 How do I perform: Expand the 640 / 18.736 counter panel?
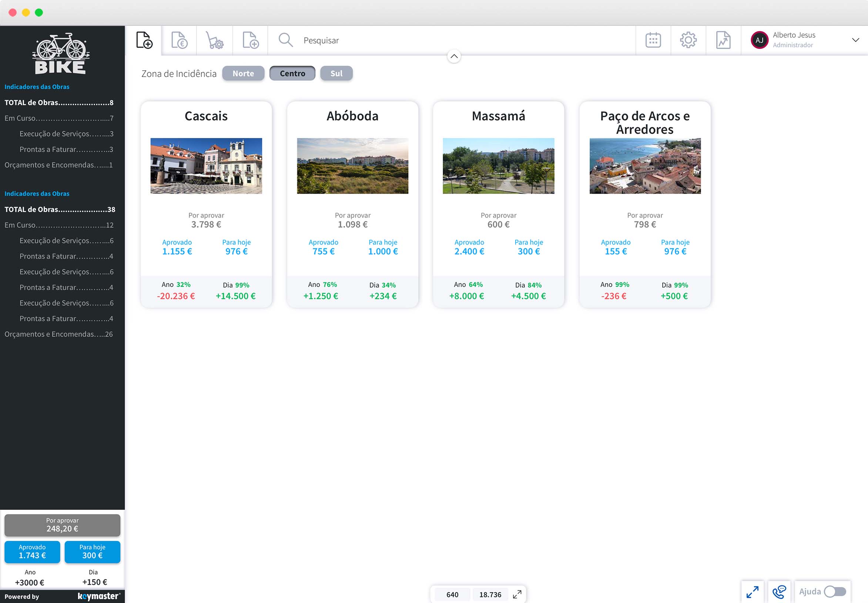517,594
